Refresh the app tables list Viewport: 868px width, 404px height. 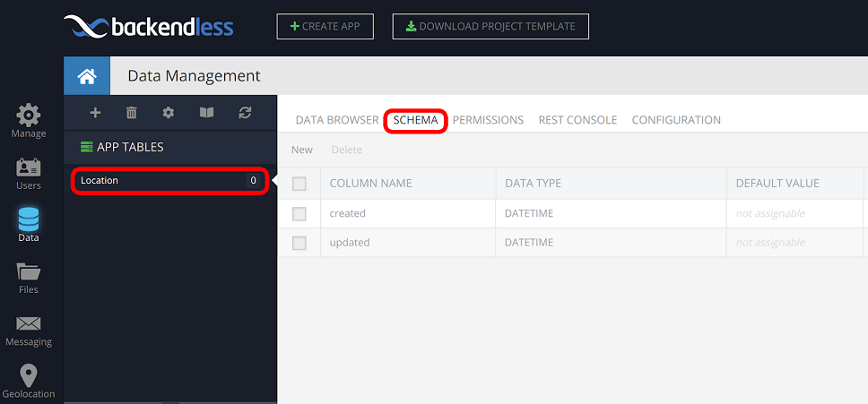pos(245,113)
